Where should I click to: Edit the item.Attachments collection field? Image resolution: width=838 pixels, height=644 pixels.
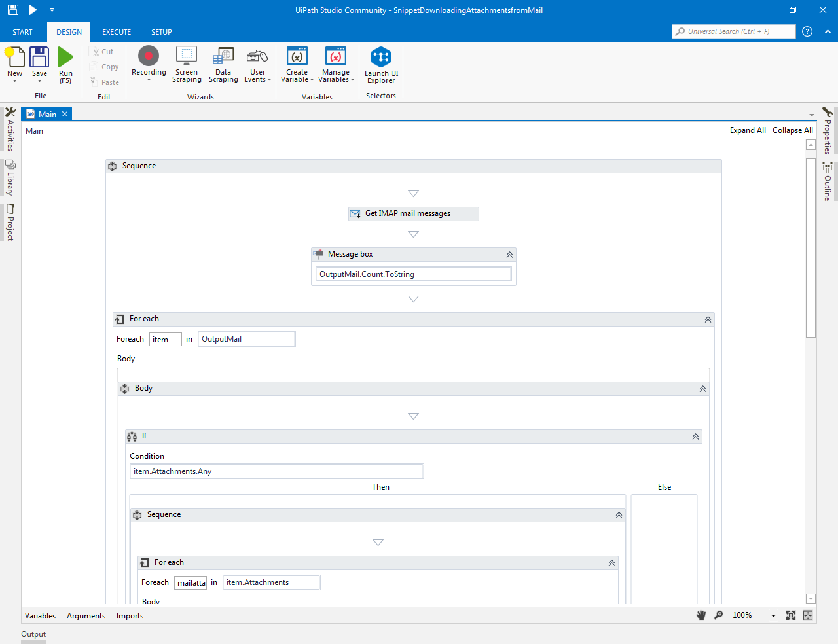pos(271,582)
